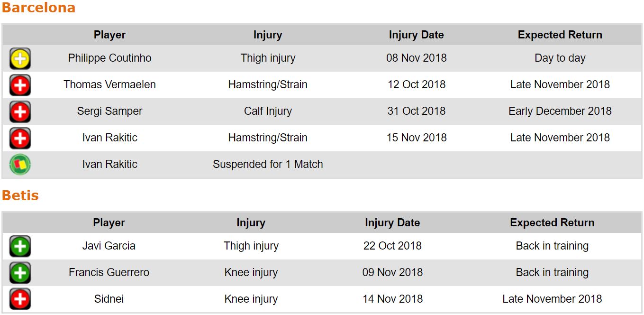Select player name Philippe Coutinho
644x315 pixels.
click(109, 58)
